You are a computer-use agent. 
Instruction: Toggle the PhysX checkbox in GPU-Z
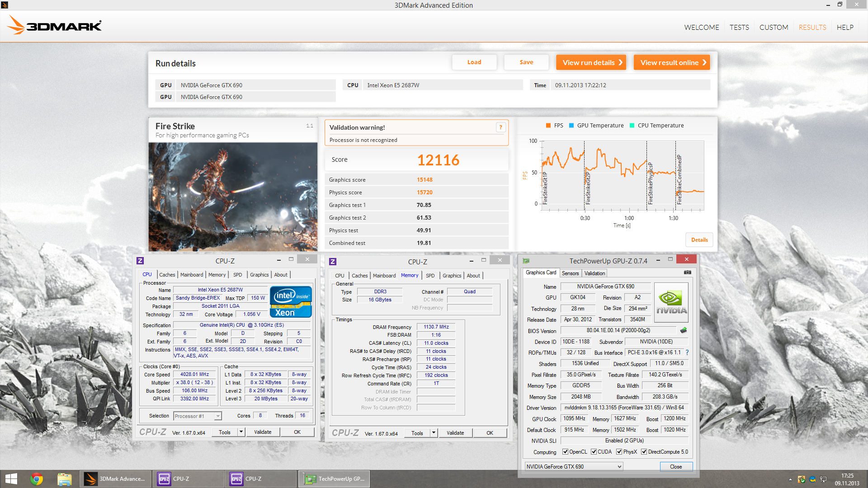click(619, 452)
